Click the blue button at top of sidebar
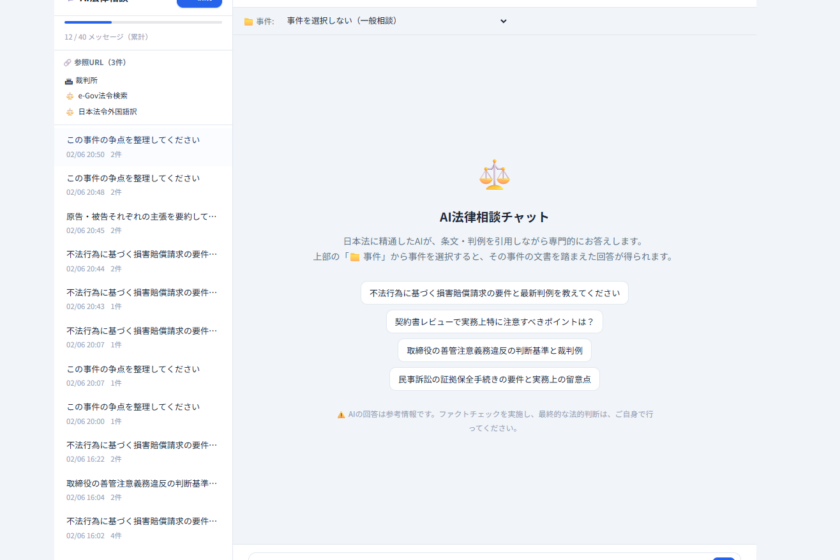Screen dimensions: 840x560 [x=199, y=2]
